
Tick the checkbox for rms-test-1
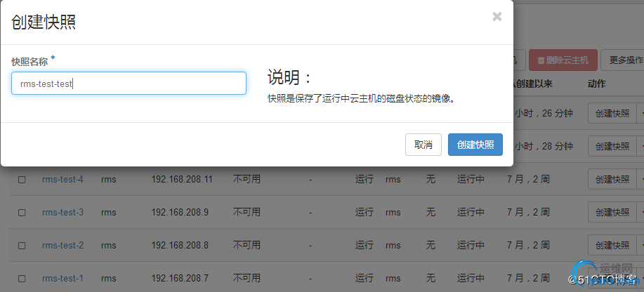click(22, 279)
